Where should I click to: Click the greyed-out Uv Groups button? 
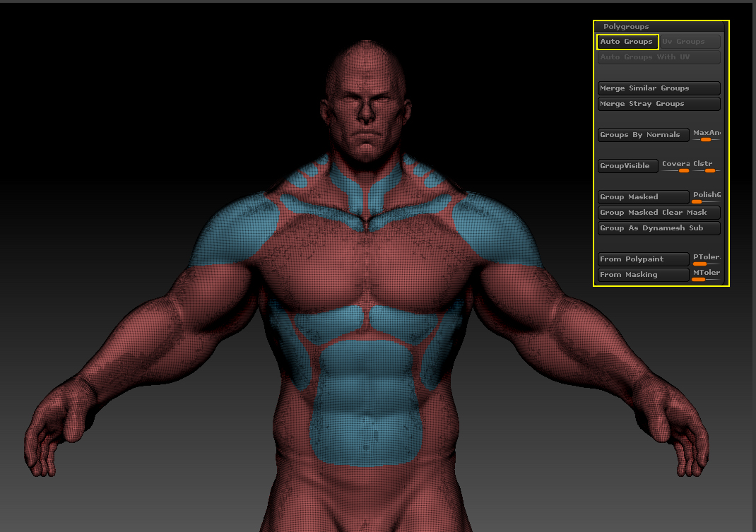click(x=690, y=42)
